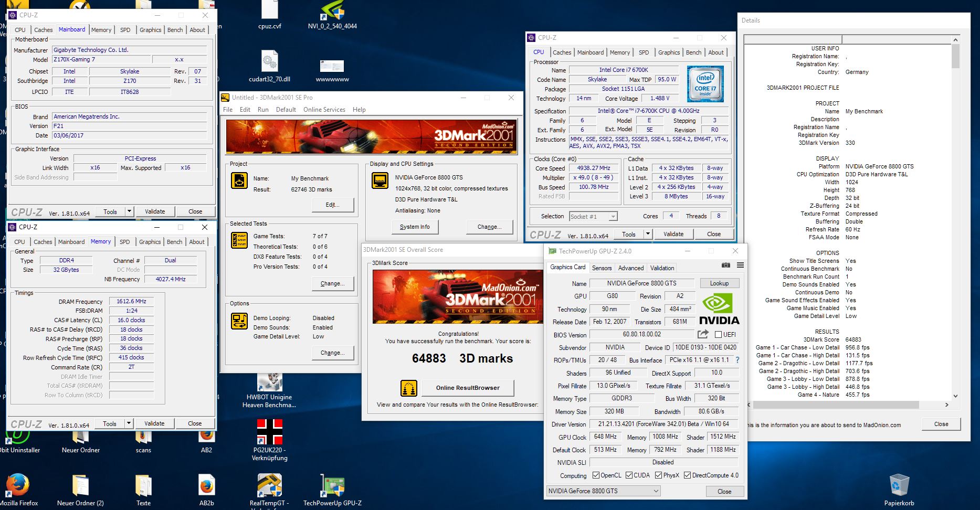Click Change... in the Options section
980x510 pixels.
click(x=332, y=353)
